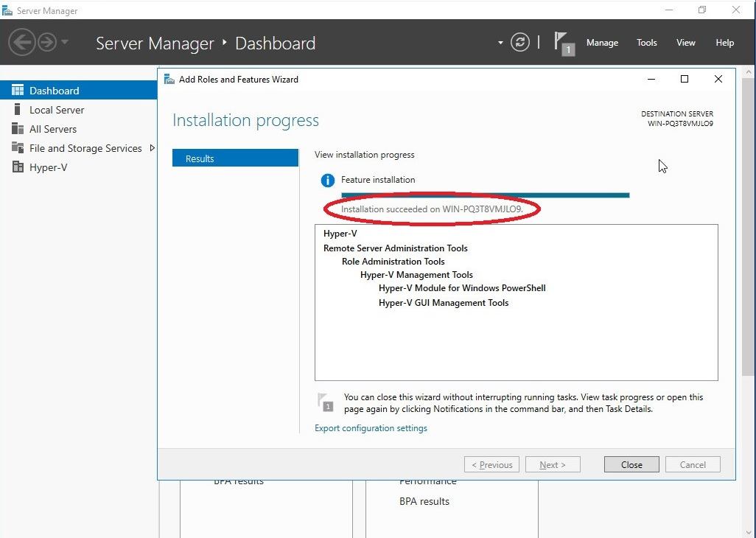Viewport: 756px width, 538px height.
Task: Click the Cancel button in wizard
Action: tap(693, 465)
